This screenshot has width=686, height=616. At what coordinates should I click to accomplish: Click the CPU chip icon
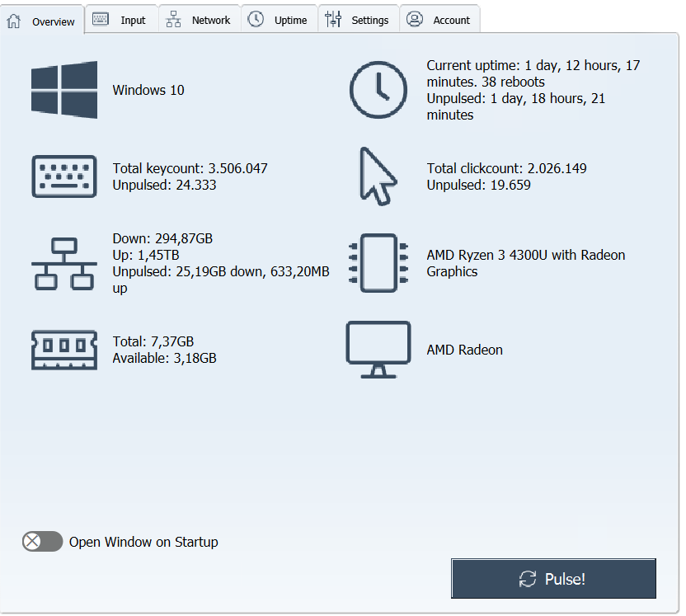coord(378,263)
